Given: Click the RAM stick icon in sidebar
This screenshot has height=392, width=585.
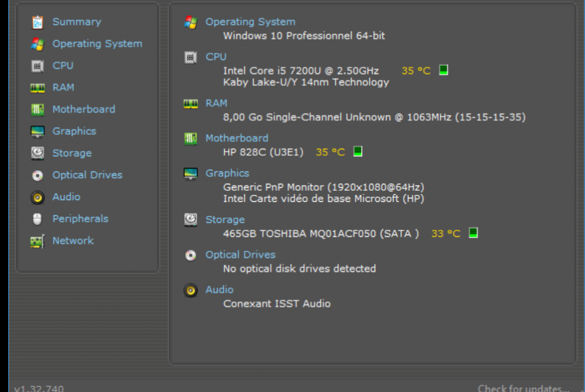Looking at the screenshot, I should tap(37, 88).
